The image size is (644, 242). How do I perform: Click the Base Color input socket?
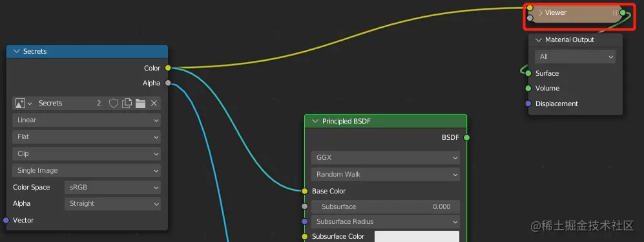[x=304, y=191]
